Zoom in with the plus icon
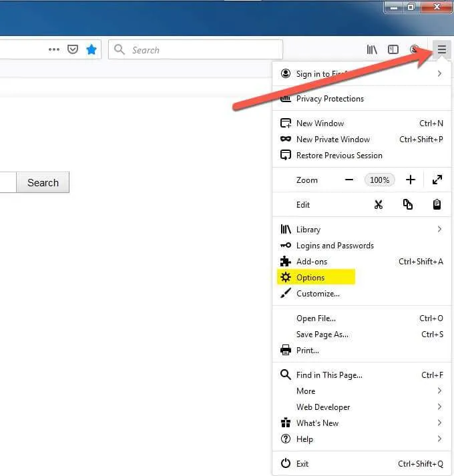This screenshot has width=454, height=476. [411, 180]
